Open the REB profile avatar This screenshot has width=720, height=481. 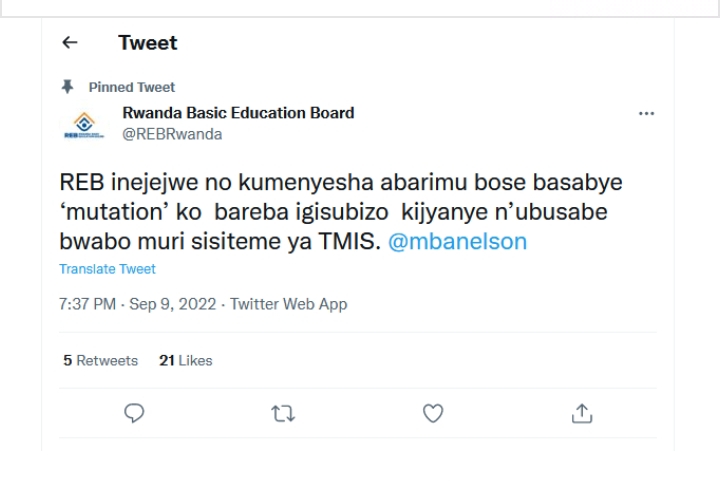(x=84, y=124)
